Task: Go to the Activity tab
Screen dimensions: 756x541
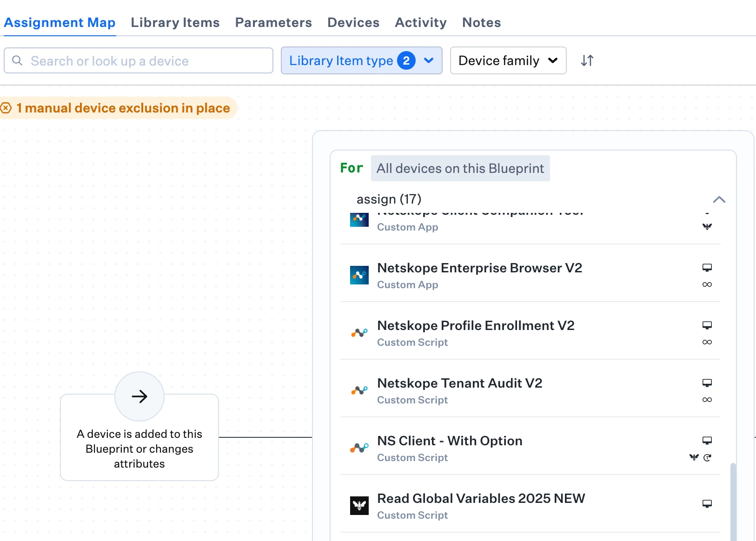Action: point(420,22)
